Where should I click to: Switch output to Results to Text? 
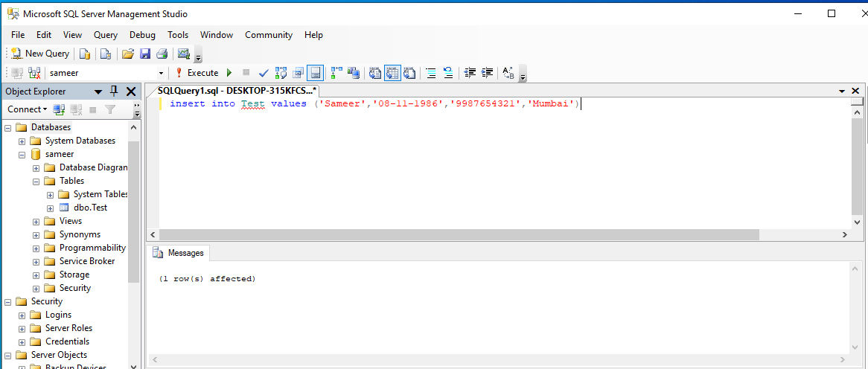coord(375,72)
